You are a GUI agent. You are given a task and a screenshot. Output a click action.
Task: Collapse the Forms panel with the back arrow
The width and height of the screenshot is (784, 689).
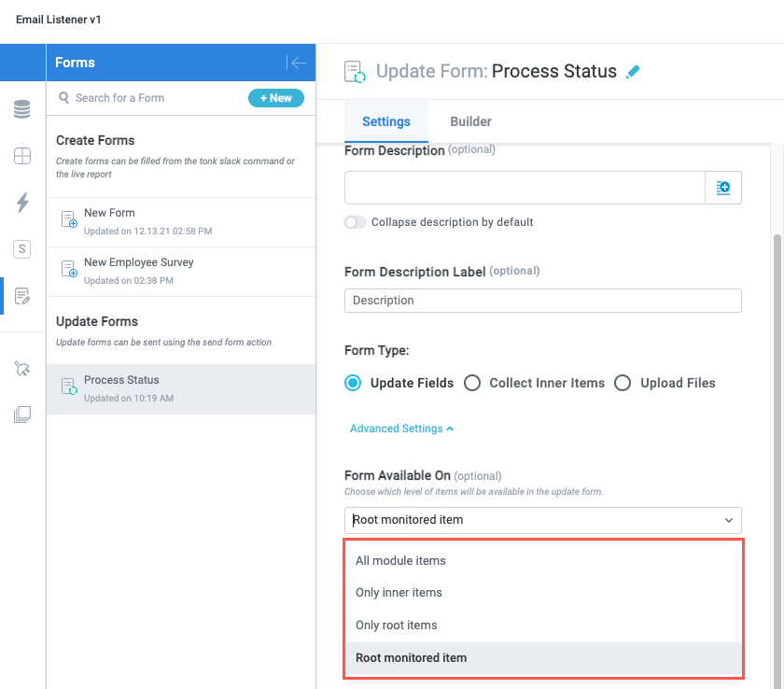(298, 63)
